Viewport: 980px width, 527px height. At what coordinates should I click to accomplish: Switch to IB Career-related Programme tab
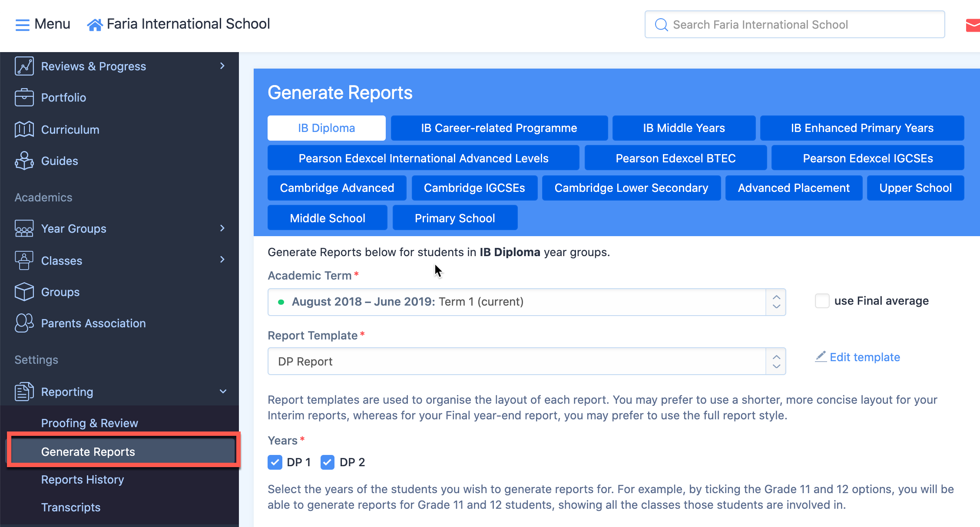[499, 128]
